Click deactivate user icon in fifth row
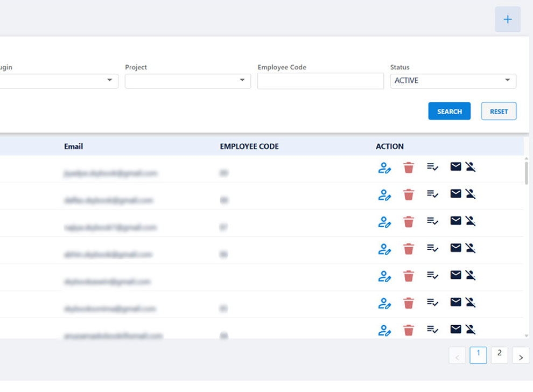This screenshot has width=533, height=392. (x=471, y=275)
